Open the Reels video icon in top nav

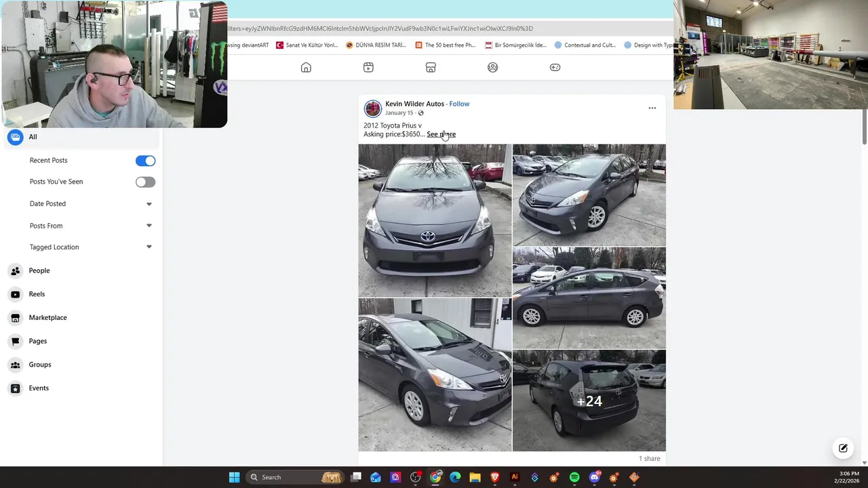click(368, 67)
